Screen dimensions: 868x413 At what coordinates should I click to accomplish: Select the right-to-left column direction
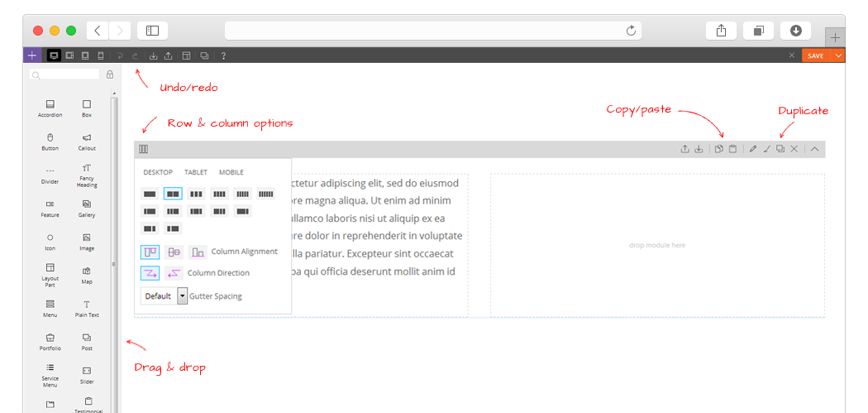pyautogui.click(x=174, y=273)
